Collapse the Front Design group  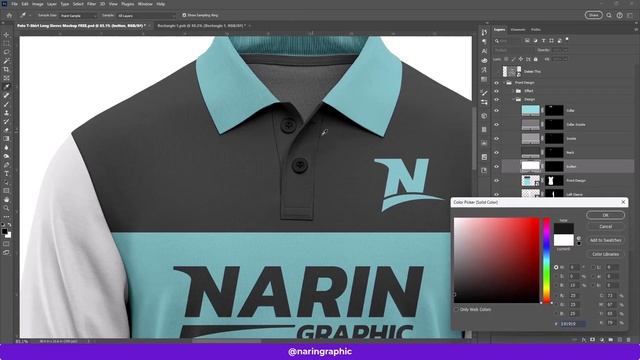(504, 82)
